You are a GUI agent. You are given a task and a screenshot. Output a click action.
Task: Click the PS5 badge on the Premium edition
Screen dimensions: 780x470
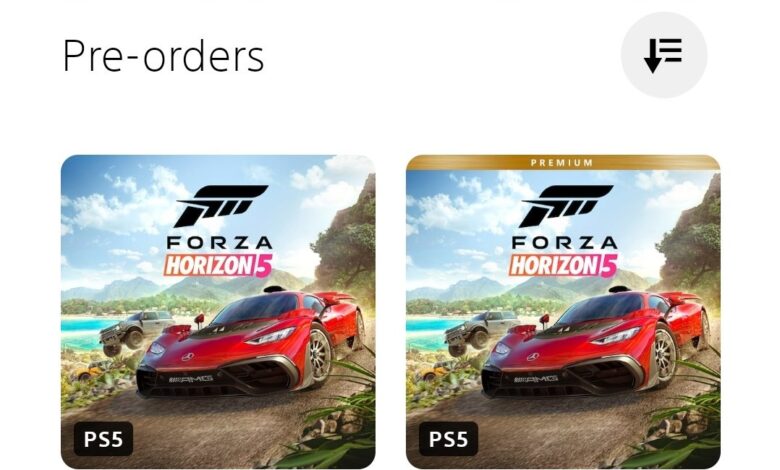tap(448, 439)
